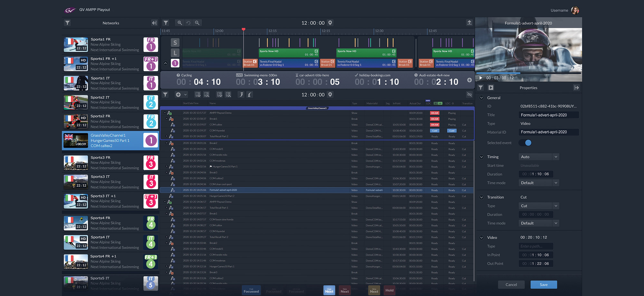Toggle the S track button in timeline

[x=175, y=43]
